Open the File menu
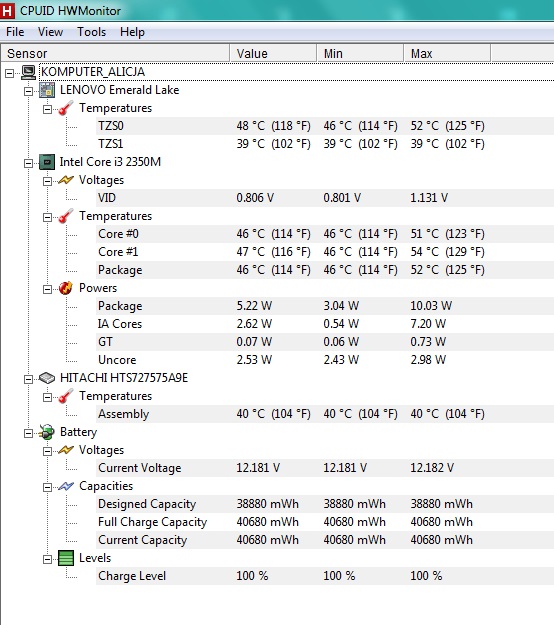 click(15, 32)
